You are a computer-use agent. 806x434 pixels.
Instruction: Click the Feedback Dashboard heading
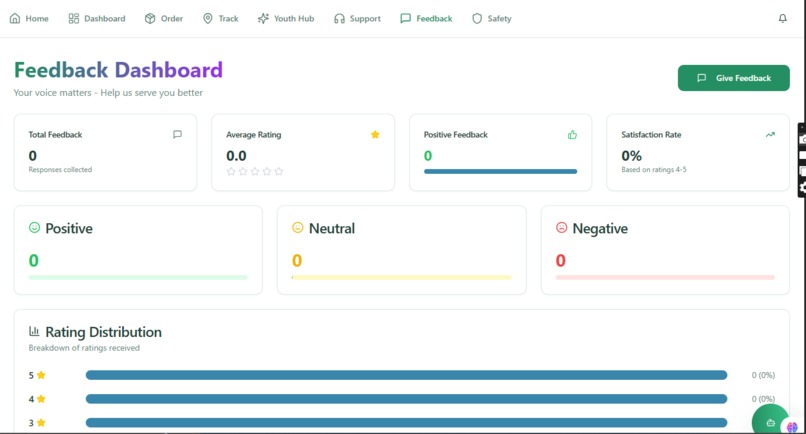coord(118,70)
